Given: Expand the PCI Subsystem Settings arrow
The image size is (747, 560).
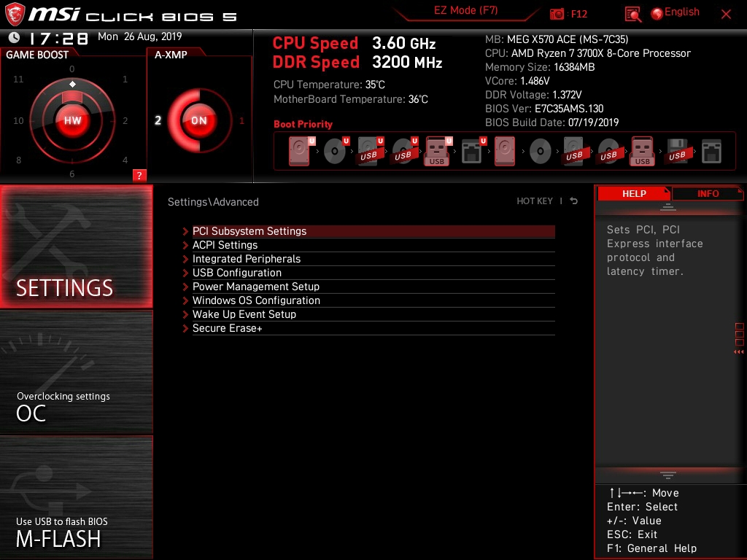Looking at the screenshot, I should (x=185, y=231).
